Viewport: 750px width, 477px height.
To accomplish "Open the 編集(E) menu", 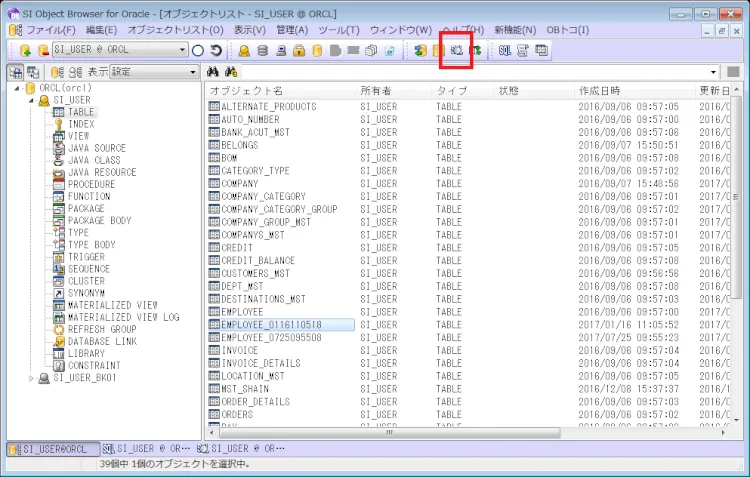I will point(101,30).
